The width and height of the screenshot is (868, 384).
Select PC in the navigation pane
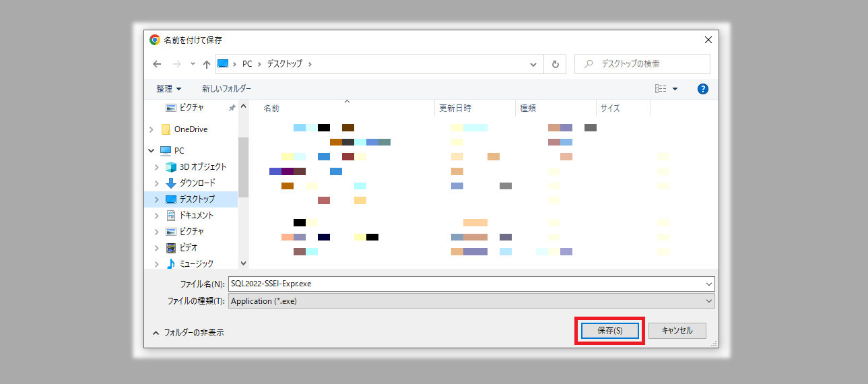178,151
